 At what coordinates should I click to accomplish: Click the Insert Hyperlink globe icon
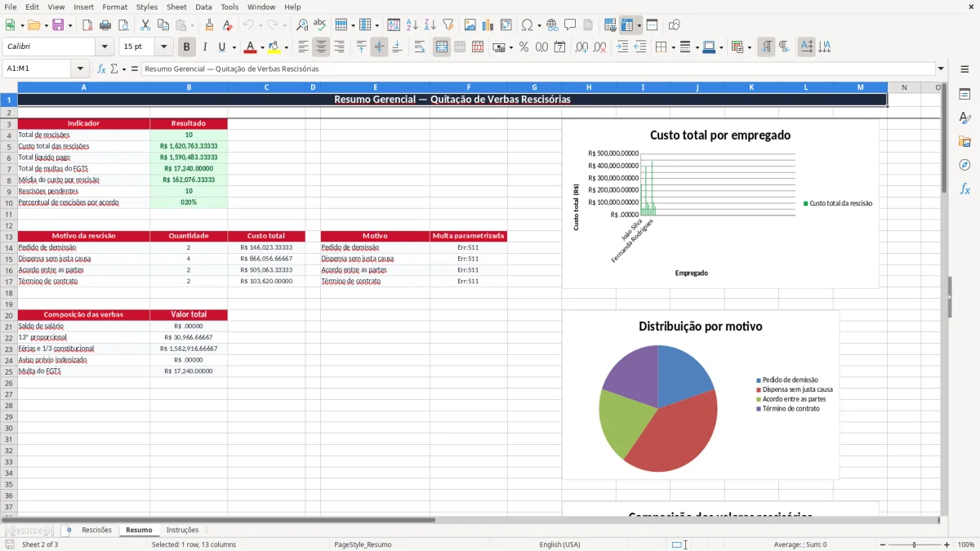pyautogui.click(x=552, y=25)
